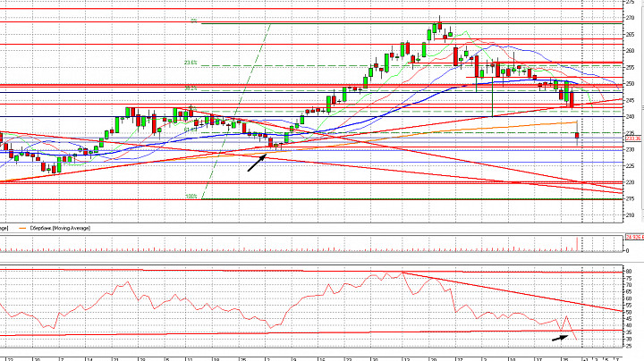Click the 260 value on the price axis
Screen dimensions: 644x361
click(x=631, y=51)
